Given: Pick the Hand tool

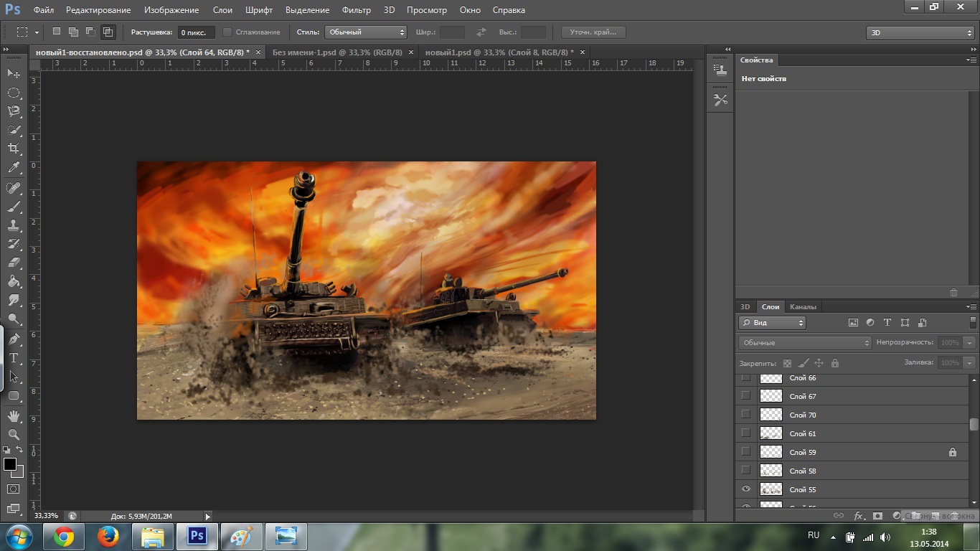Looking at the screenshot, I should point(14,415).
